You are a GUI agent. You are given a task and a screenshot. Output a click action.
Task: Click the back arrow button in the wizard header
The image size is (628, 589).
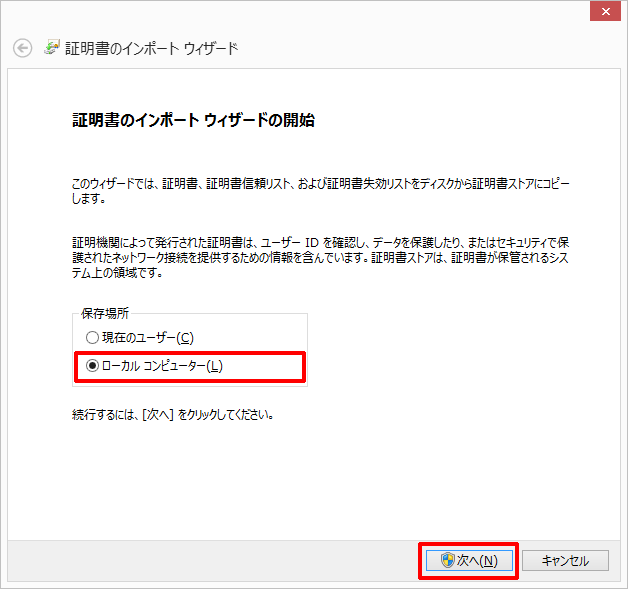click(x=22, y=48)
